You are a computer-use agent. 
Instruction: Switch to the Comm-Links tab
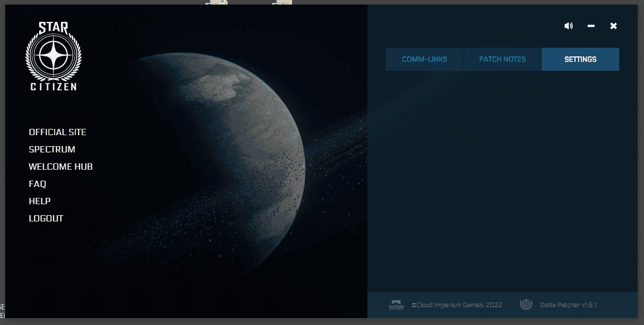pyautogui.click(x=424, y=59)
